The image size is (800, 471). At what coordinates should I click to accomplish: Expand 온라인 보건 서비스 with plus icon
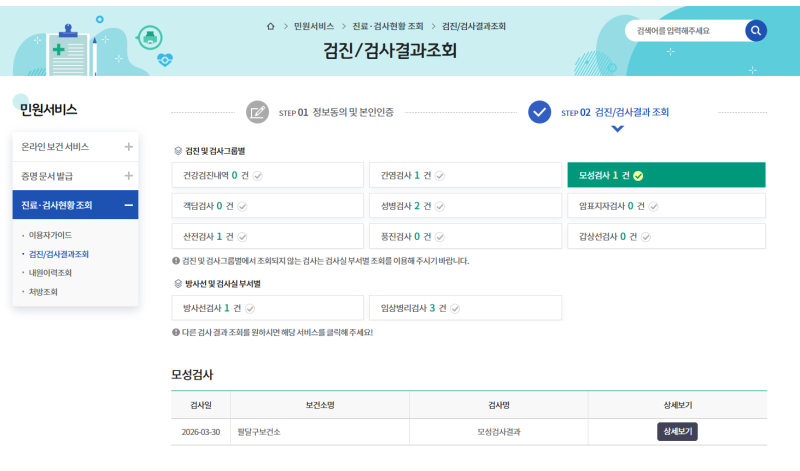click(x=129, y=147)
